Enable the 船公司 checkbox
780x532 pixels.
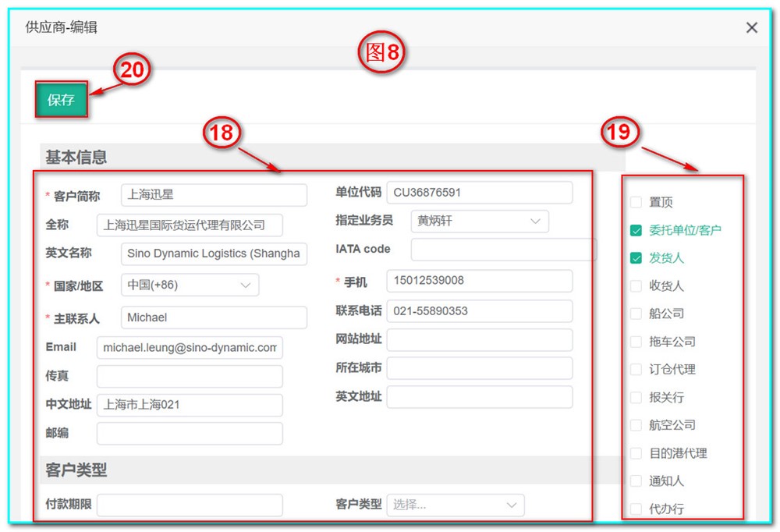click(x=636, y=313)
